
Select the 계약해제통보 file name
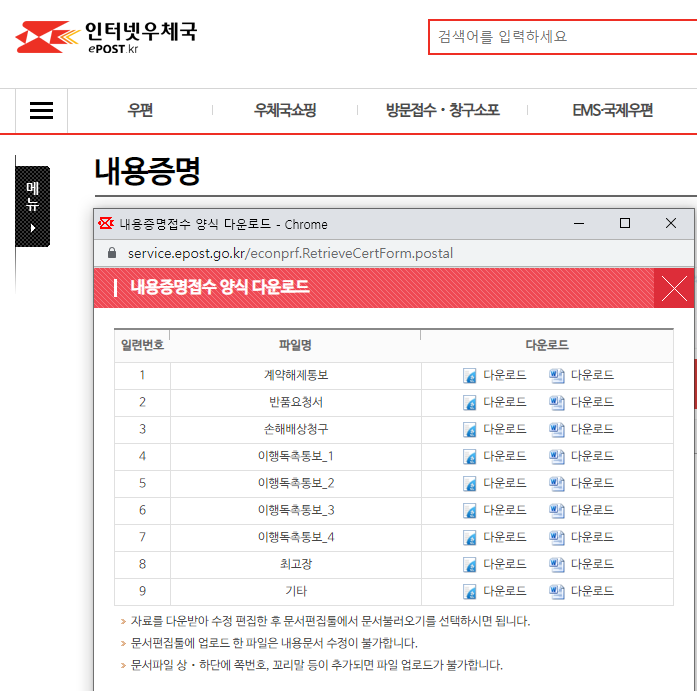[x=296, y=375]
